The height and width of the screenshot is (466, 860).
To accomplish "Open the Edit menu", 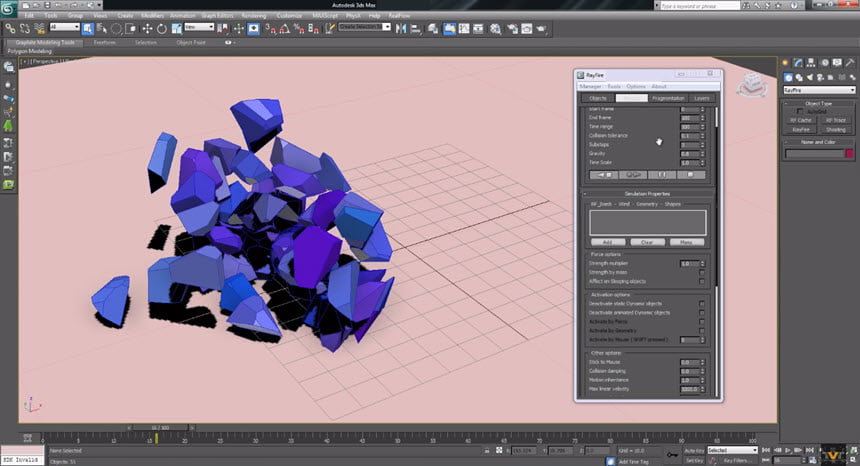I will [29, 16].
